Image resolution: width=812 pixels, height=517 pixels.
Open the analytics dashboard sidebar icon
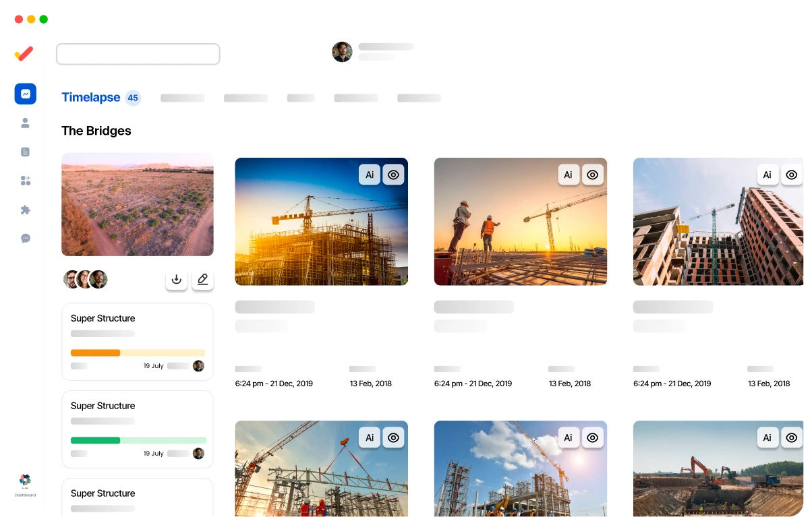pyautogui.click(x=25, y=94)
